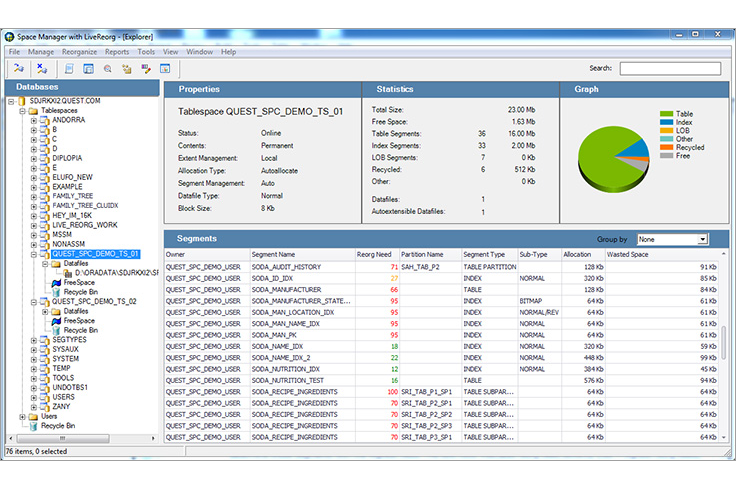
Task: Click the bottom-level Recycle Bin icon
Action: 33,426
